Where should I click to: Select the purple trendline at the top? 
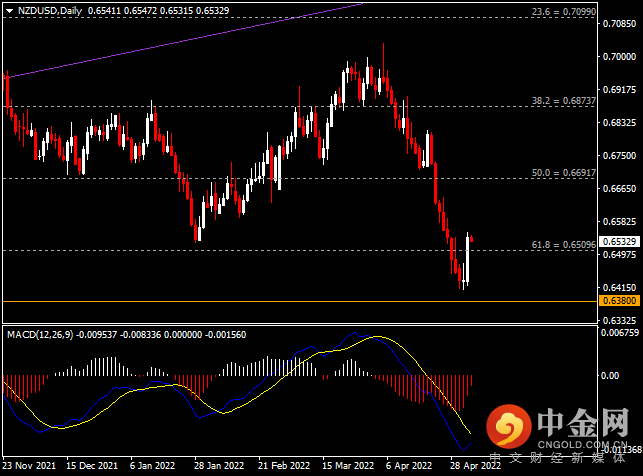click(185, 41)
